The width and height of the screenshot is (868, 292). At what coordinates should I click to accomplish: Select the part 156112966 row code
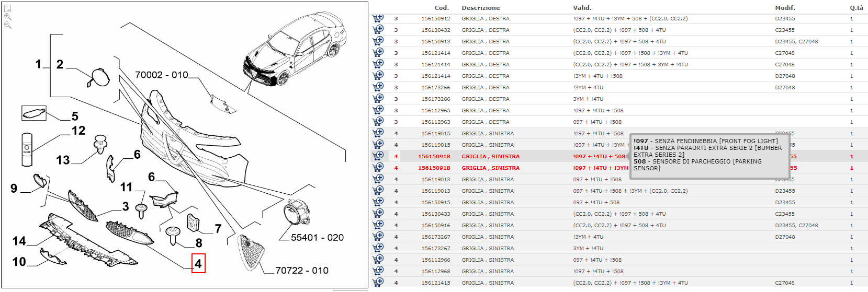tap(435, 260)
